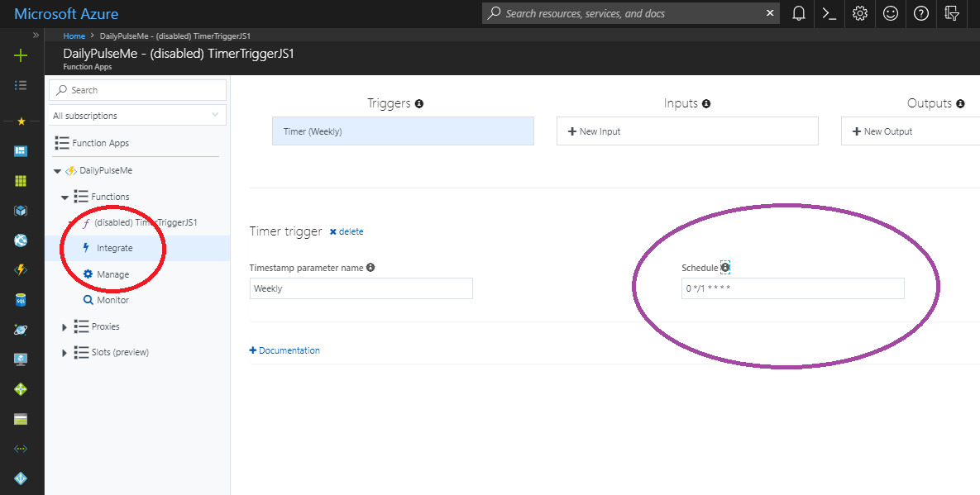Select the Timer (Weekly) trigger

pos(403,131)
